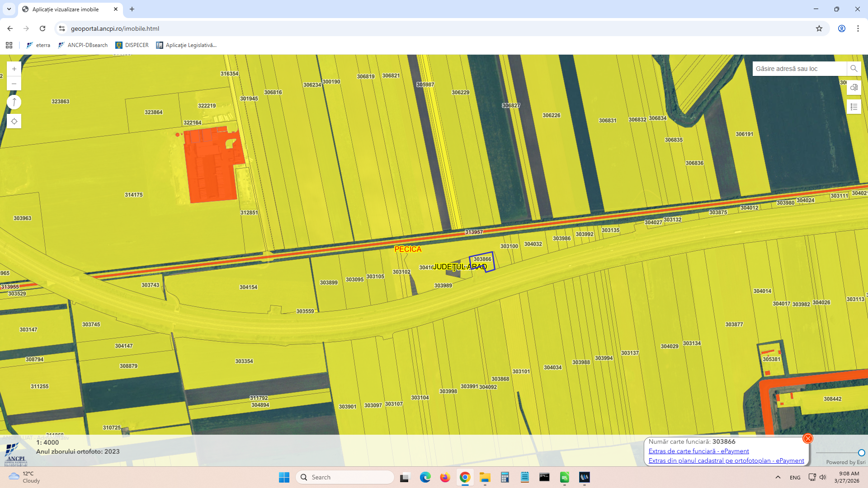Zoom in on the map
The width and height of the screenshot is (868, 488).
point(14,69)
